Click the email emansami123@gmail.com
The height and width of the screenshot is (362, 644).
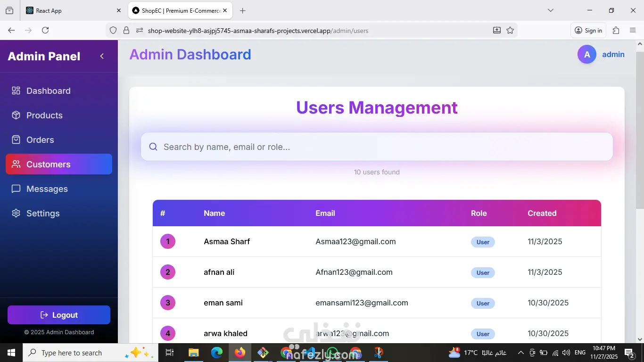tap(362, 303)
